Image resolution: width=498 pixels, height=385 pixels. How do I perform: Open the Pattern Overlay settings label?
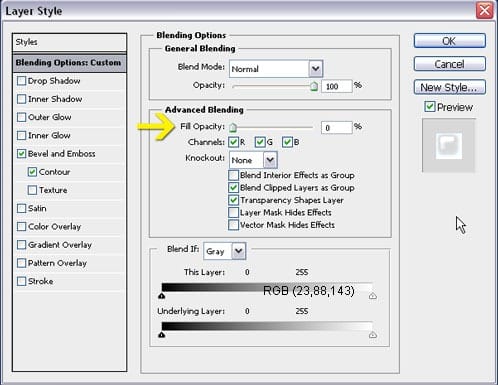pyautogui.click(x=57, y=263)
